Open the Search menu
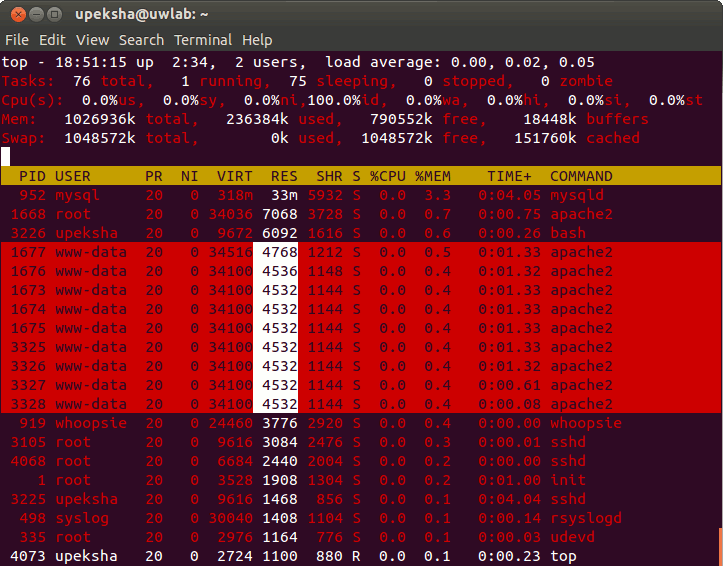This screenshot has width=723, height=566. tap(141, 40)
